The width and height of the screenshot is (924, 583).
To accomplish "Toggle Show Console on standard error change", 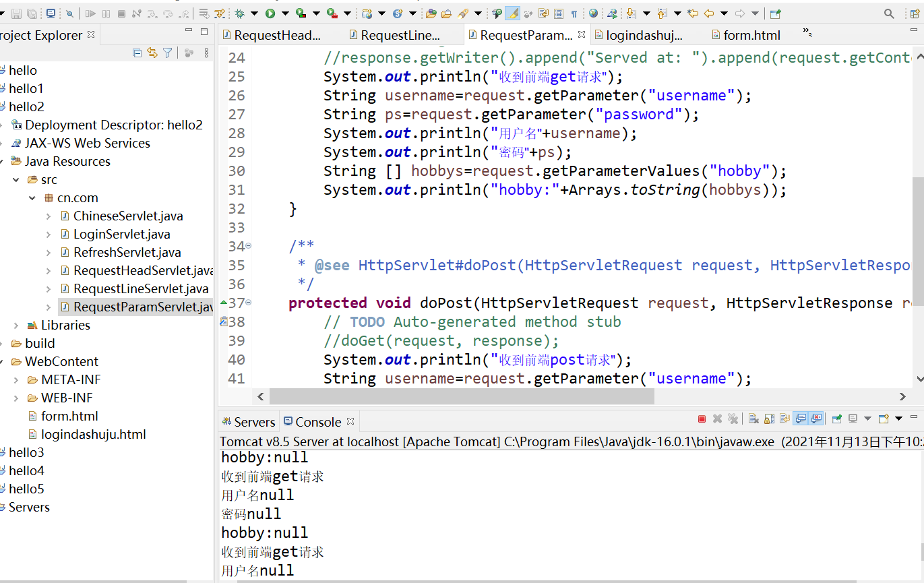I will [x=815, y=419].
